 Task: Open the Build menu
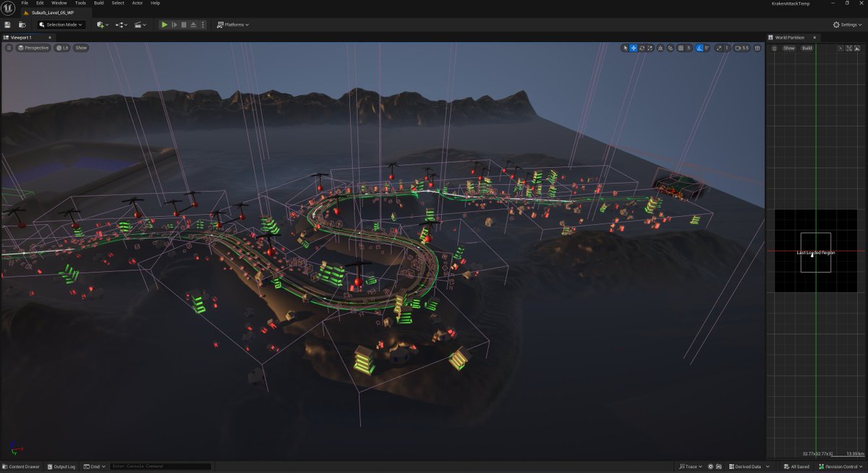pyautogui.click(x=98, y=3)
